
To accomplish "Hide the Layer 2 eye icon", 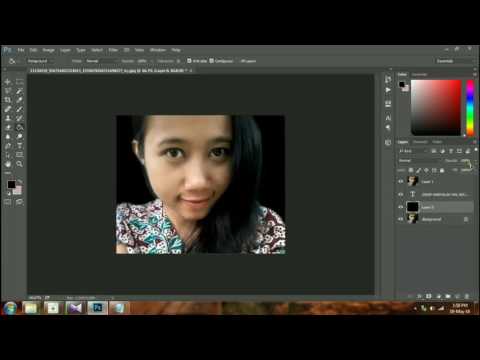I will (x=401, y=207).
